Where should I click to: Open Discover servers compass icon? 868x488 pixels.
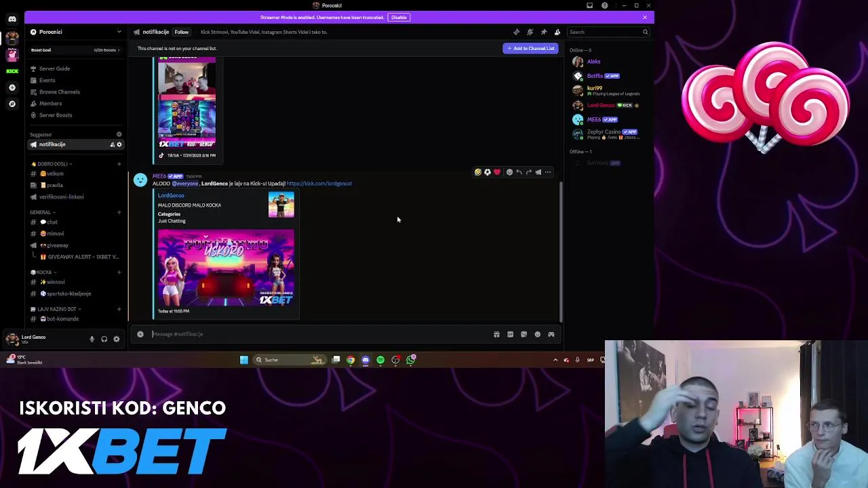pyautogui.click(x=12, y=104)
